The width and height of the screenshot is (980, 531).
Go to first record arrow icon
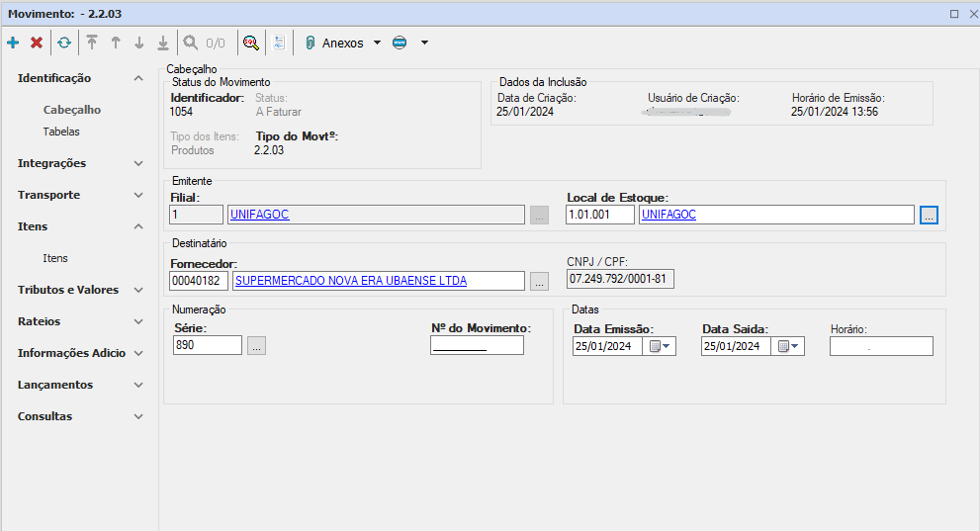point(92,43)
